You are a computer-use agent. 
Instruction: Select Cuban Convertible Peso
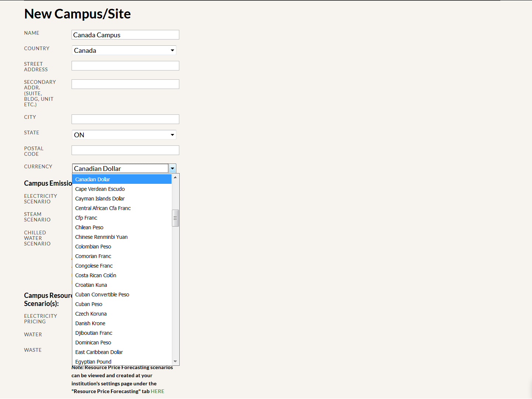pyautogui.click(x=122, y=295)
